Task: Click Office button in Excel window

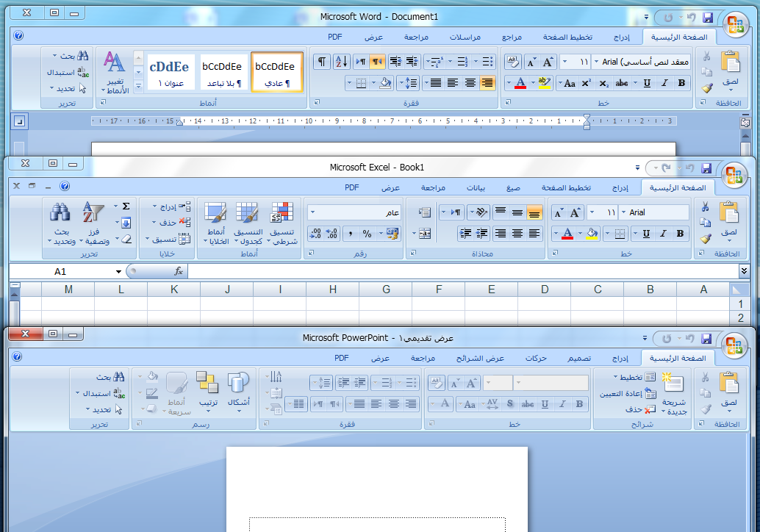Action: [734, 175]
